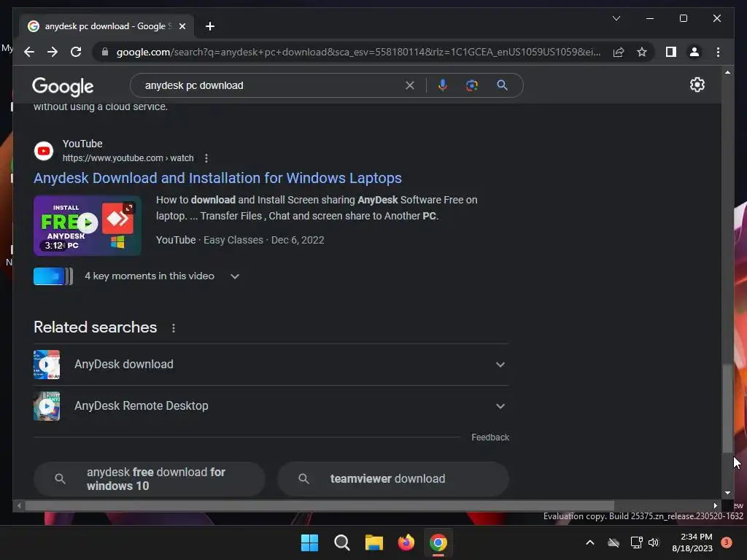Play the Anydesk install video thumbnail
Viewport: 747px width, 560px height.
(88, 226)
